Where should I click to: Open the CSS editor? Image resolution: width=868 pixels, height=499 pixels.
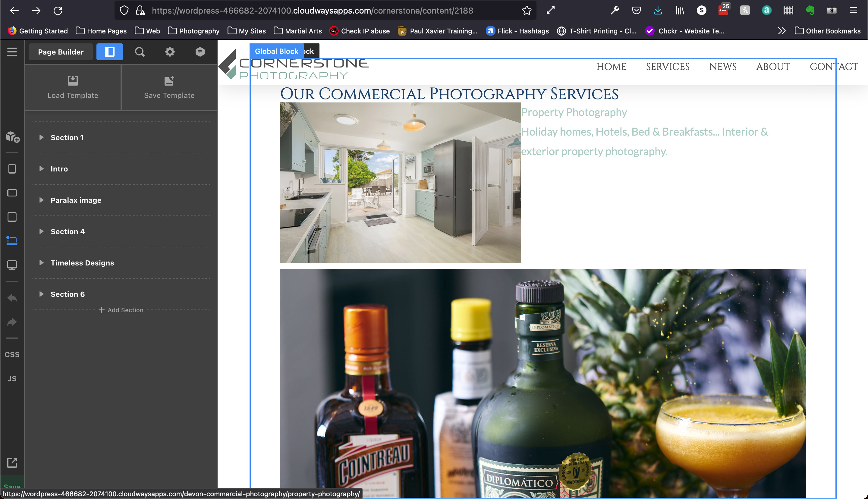pos(12,354)
